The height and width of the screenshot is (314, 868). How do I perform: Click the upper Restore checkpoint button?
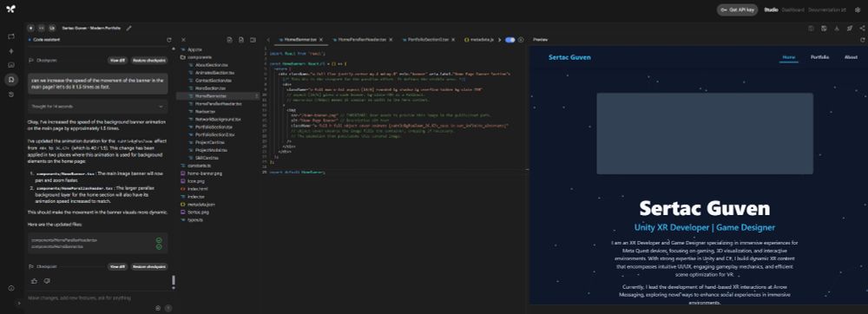149,60
